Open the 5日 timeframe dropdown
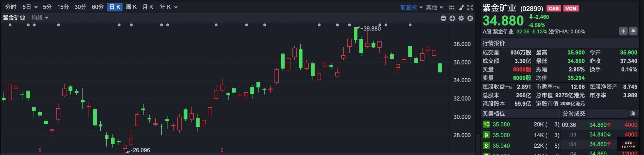Viewport: 644px width, 155px height. pos(30,7)
